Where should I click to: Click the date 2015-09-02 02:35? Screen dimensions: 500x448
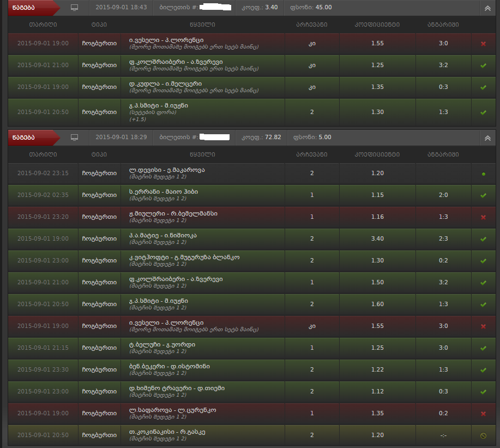point(43,195)
